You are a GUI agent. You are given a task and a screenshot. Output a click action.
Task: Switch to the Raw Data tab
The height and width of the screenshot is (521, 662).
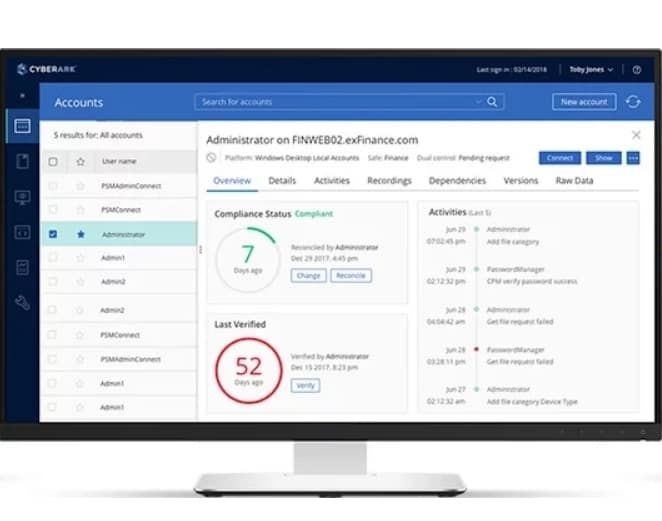pyautogui.click(x=574, y=181)
